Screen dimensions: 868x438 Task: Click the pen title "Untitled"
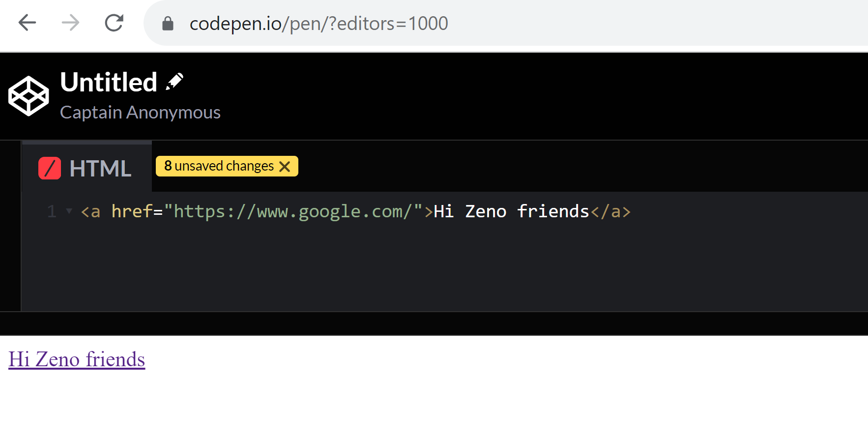(x=109, y=82)
